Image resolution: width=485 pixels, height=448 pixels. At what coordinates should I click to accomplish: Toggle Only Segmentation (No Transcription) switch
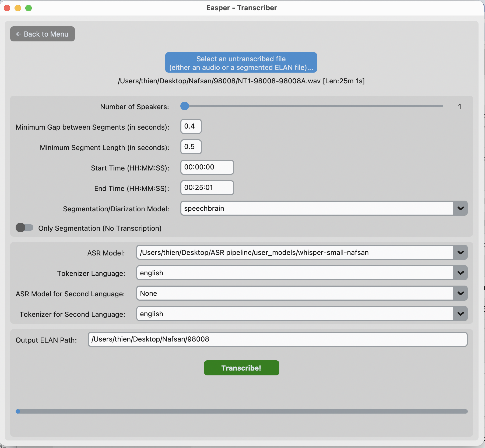[24, 228]
